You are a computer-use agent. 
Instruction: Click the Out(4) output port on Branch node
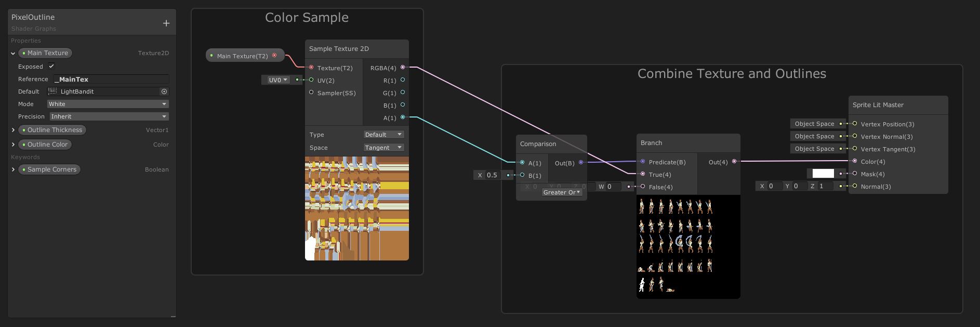point(734,162)
